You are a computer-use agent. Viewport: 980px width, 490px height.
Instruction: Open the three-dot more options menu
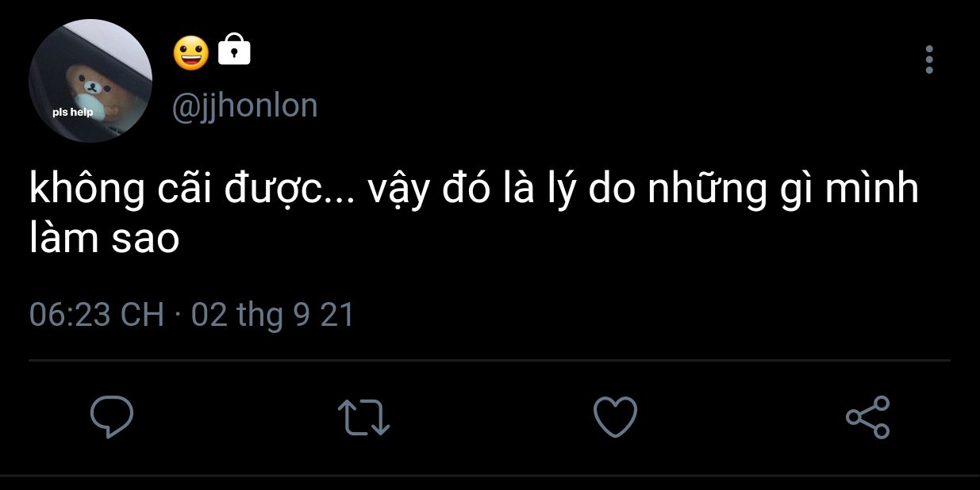click(x=929, y=59)
